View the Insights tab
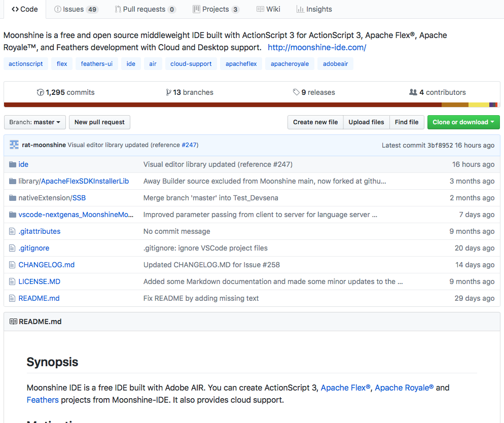 pos(314,9)
